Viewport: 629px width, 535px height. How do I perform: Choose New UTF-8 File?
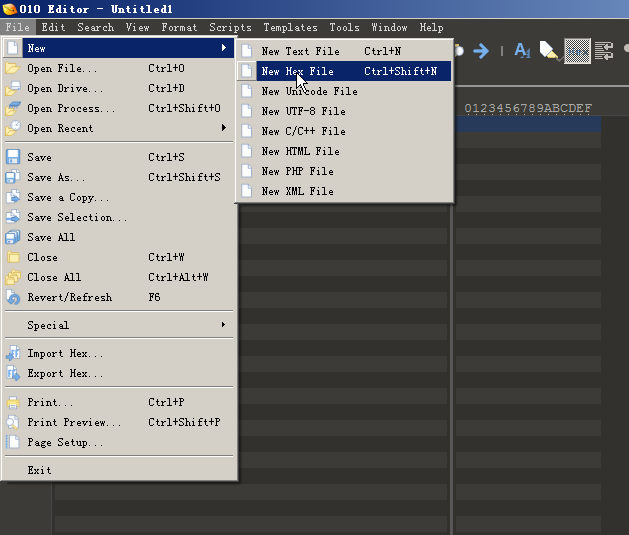(345, 111)
